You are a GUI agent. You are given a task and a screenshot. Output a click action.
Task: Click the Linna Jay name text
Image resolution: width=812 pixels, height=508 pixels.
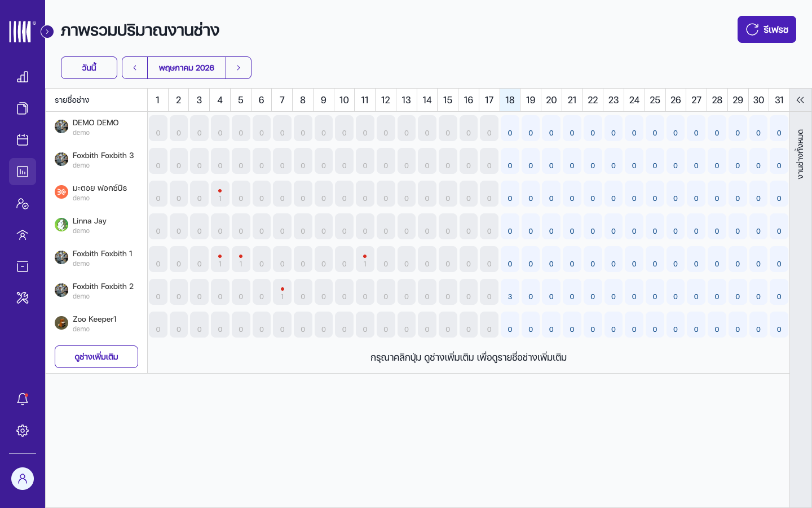click(89, 221)
